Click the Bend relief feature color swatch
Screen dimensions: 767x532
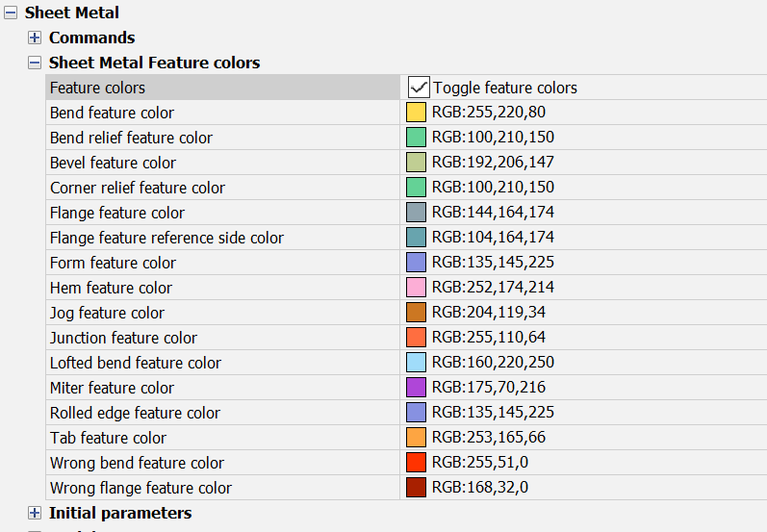(416, 138)
